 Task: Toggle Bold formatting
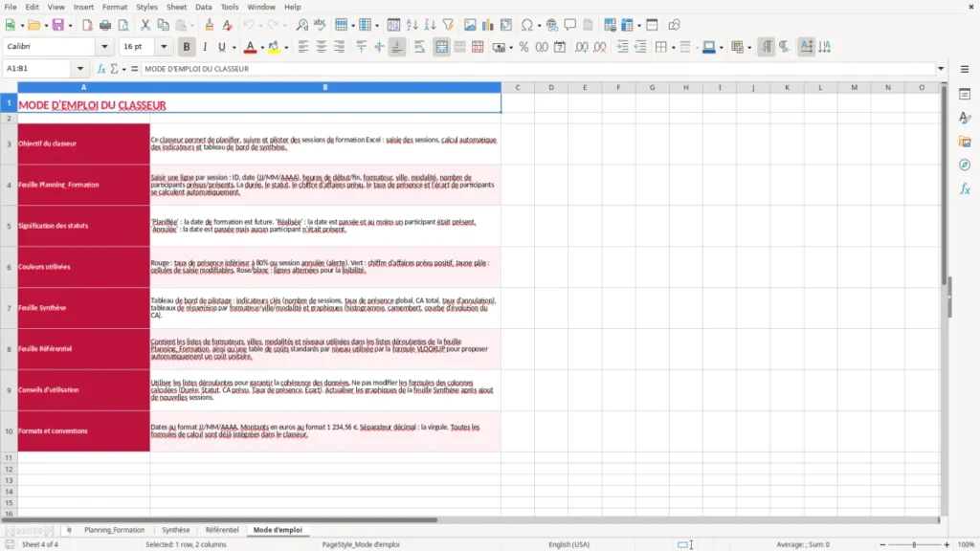click(187, 47)
